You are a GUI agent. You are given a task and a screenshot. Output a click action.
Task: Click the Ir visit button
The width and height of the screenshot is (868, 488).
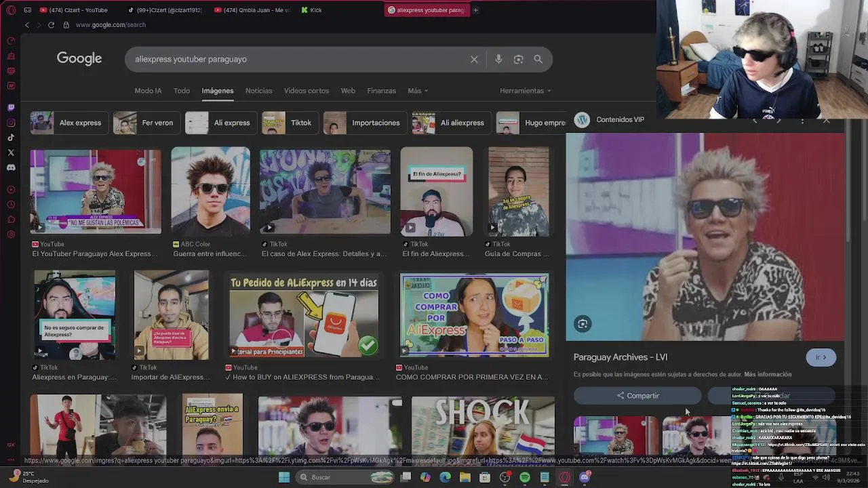[x=821, y=357]
